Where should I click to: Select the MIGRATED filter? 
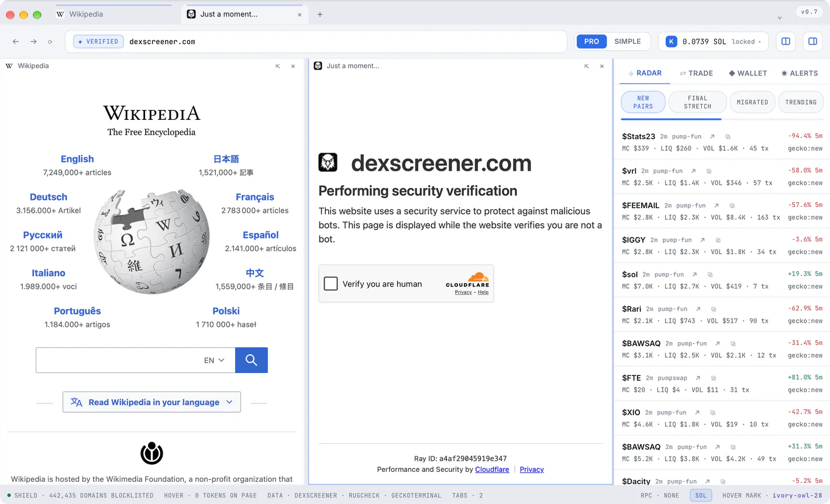point(752,102)
